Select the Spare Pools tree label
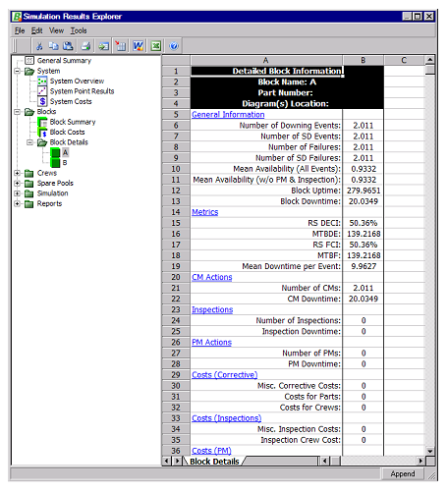This screenshot has height=493, width=448. point(55,183)
